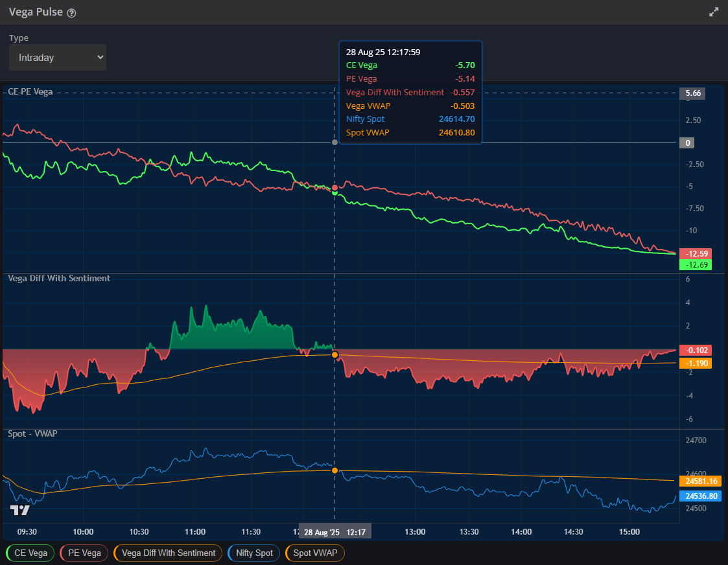Disable the Spot VWAP series
Image resolution: width=728 pixels, height=565 pixels.
(x=314, y=553)
